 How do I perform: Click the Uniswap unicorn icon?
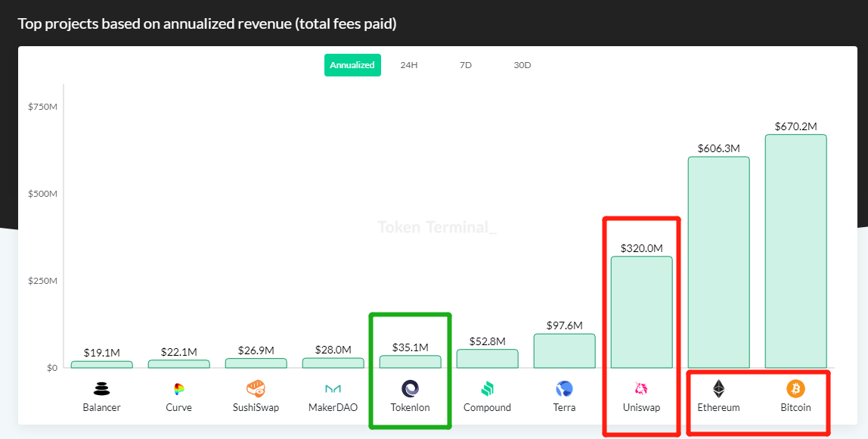tap(641, 389)
